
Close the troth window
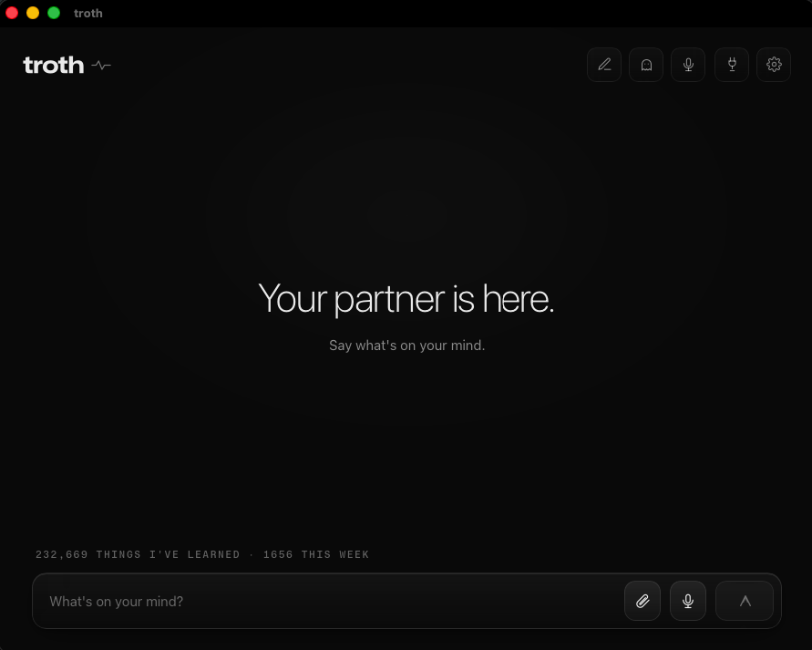pyautogui.click(x=12, y=13)
